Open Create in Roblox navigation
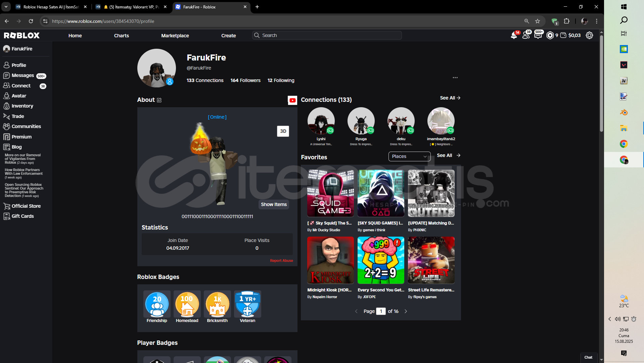Screen dimensions: 644x363 [x=229, y=36]
